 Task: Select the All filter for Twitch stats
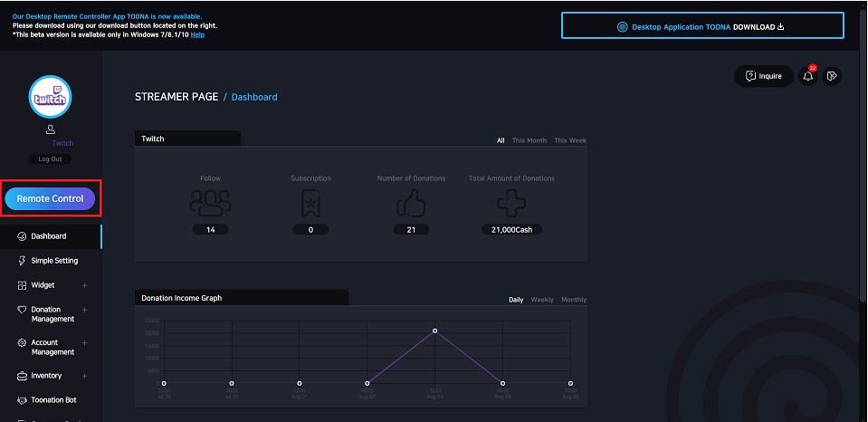tap(501, 140)
